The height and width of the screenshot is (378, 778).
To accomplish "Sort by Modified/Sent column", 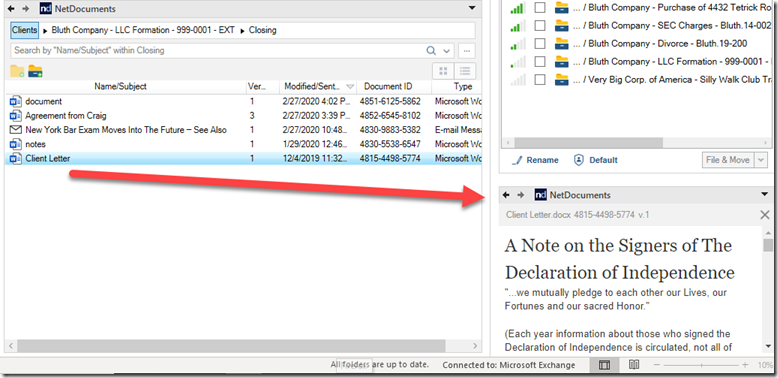I will [318, 86].
